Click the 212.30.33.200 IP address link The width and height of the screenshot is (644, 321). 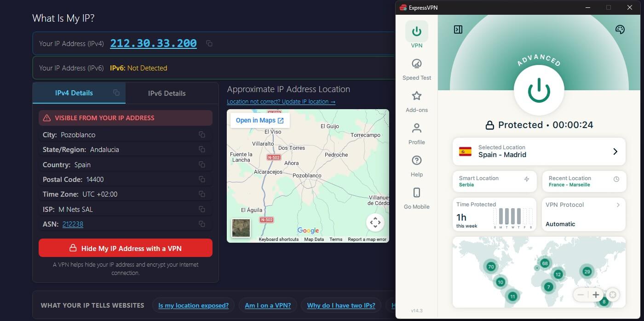tap(154, 43)
